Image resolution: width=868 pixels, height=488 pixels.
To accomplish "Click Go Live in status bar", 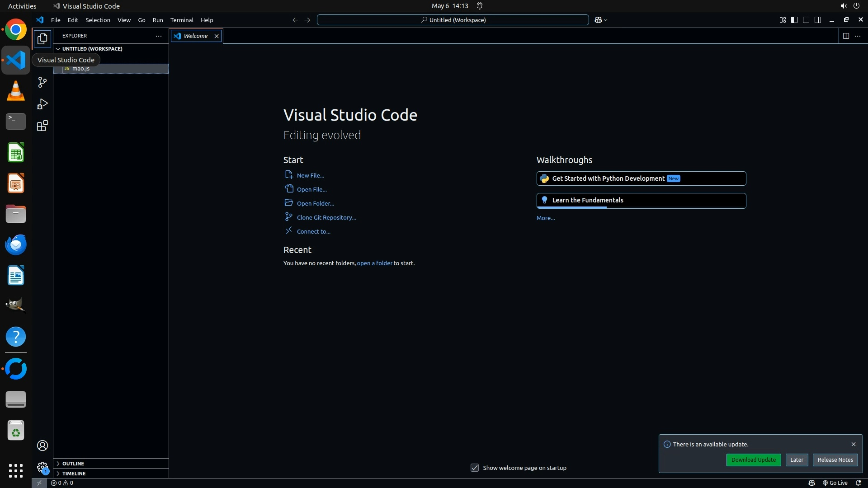I will [835, 483].
